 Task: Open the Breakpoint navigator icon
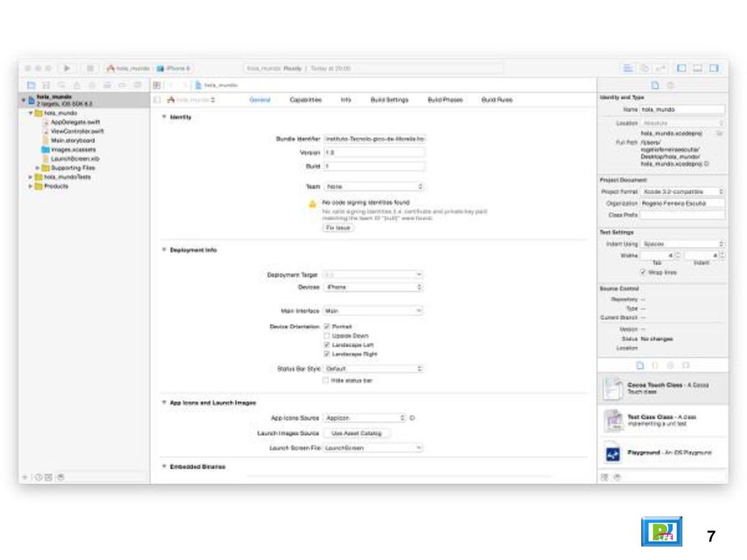tap(123, 85)
